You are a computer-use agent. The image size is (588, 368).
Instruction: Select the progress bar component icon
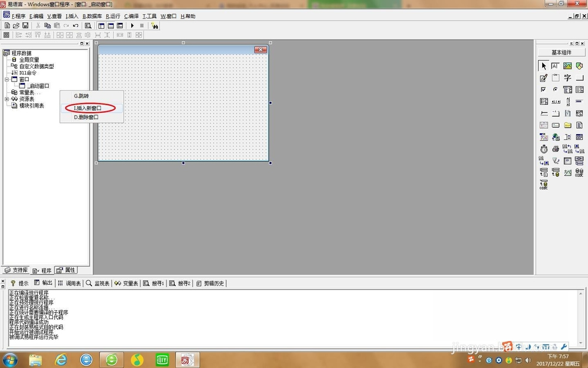coord(579,101)
